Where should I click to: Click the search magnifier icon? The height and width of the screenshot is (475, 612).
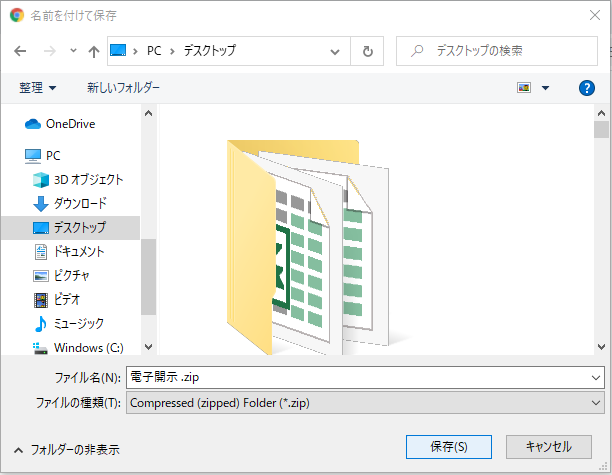417,51
